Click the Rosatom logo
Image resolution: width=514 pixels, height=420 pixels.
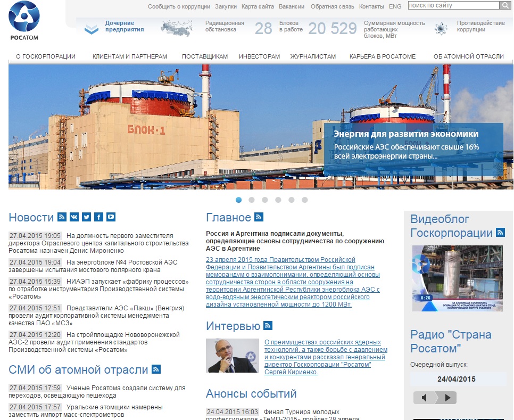tap(24, 21)
